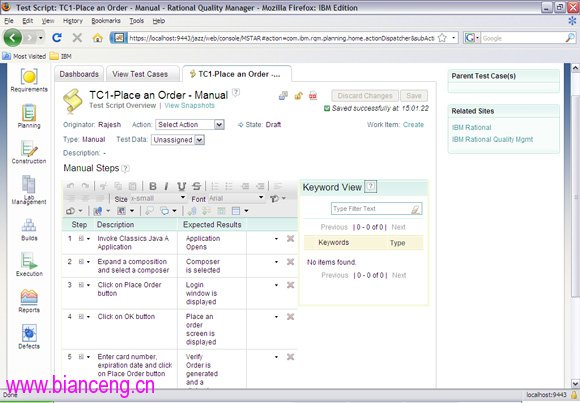Clear the keyword filter text icon

[x=415, y=209]
